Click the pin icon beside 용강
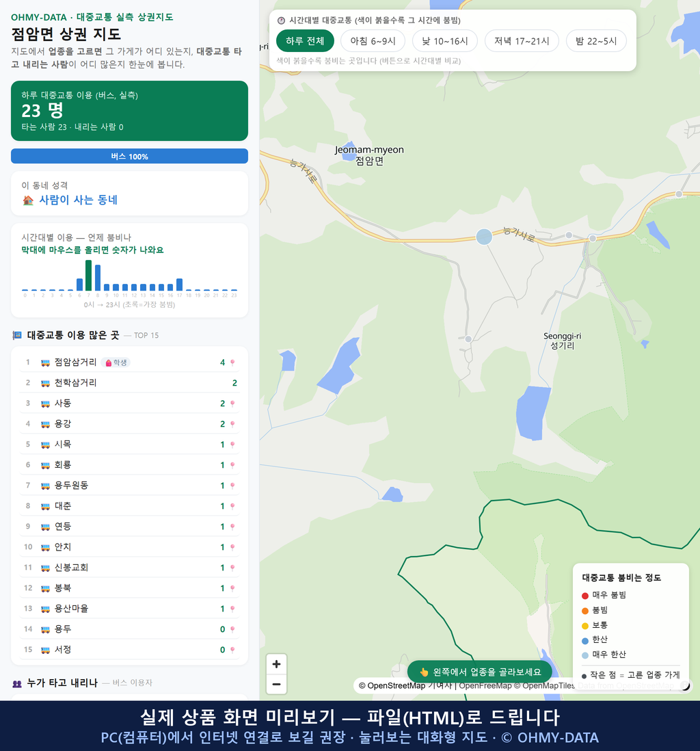 click(x=232, y=424)
